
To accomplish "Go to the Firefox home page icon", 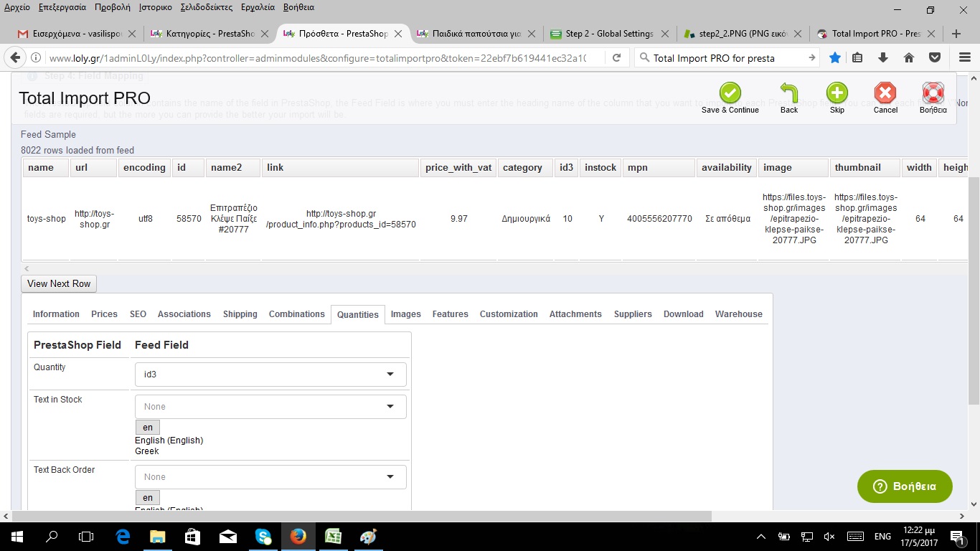I will point(908,57).
